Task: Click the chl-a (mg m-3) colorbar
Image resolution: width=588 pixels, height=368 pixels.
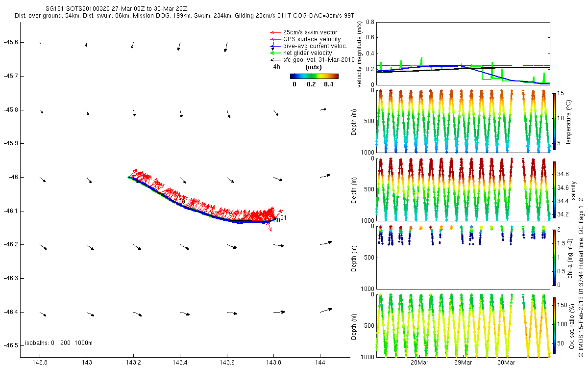Action: tap(554, 258)
